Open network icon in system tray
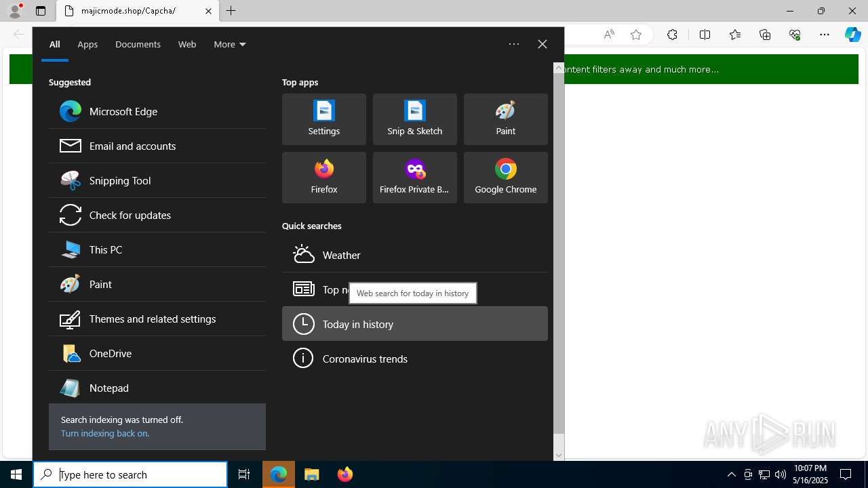Screen dimensions: 868x488 pos(764,474)
